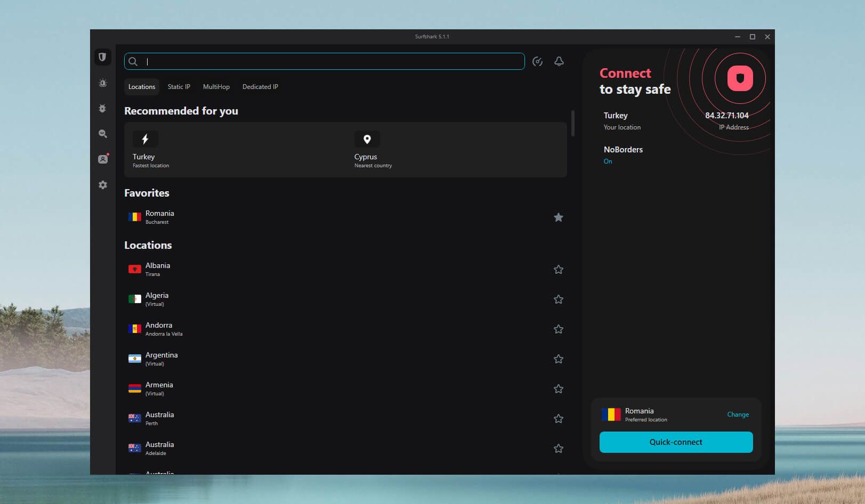Image resolution: width=865 pixels, height=504 pixels.
Task: Click the nearest country pin icon
Action: click(367, 139)
